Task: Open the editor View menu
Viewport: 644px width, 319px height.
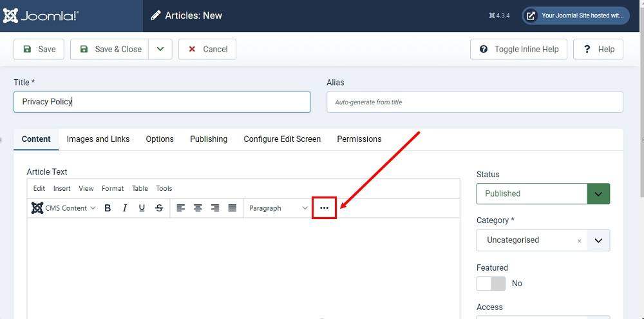Action: [86, 188]
